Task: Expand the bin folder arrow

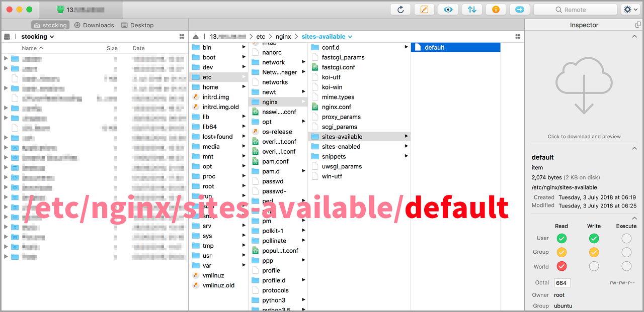Action: tap(244, 47)
